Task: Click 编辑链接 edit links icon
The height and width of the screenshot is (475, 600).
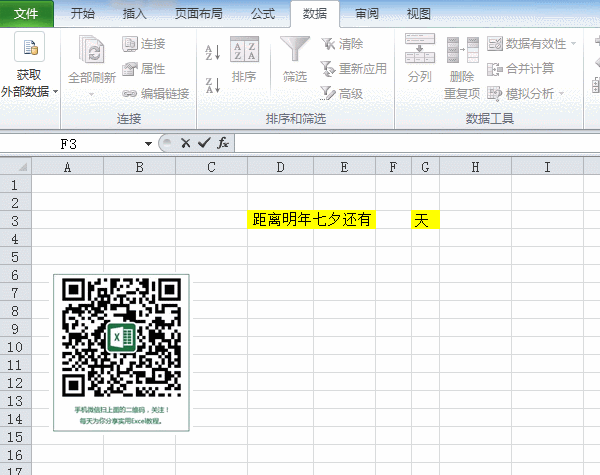Action: click(129, 93)
